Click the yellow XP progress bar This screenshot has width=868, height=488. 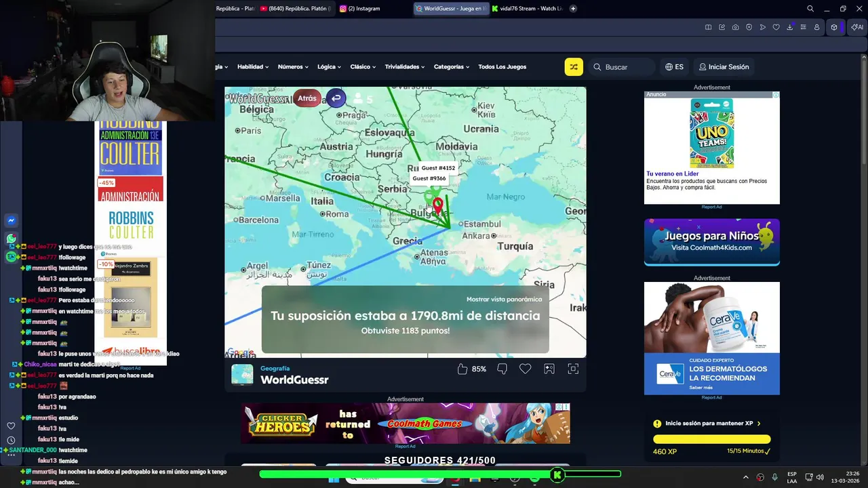pos(711,439)
